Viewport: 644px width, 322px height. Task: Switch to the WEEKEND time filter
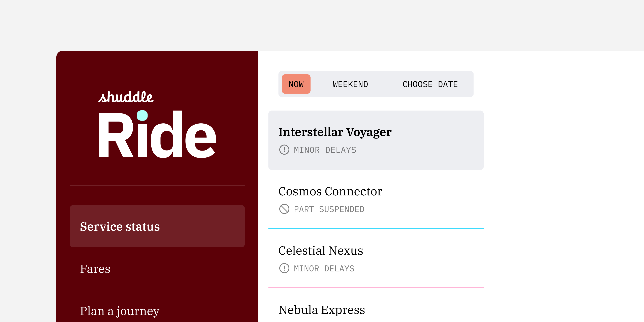pyautogui.click(x=350, y=84)
